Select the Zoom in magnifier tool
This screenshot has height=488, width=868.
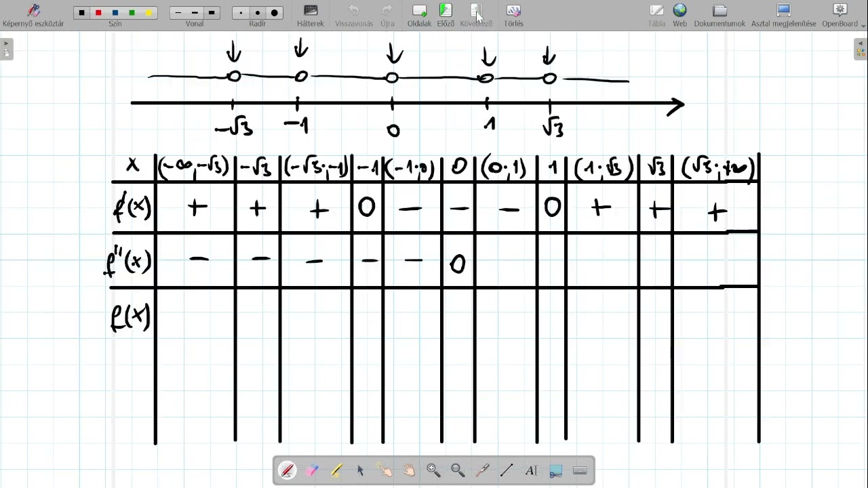tap(433, 470)
